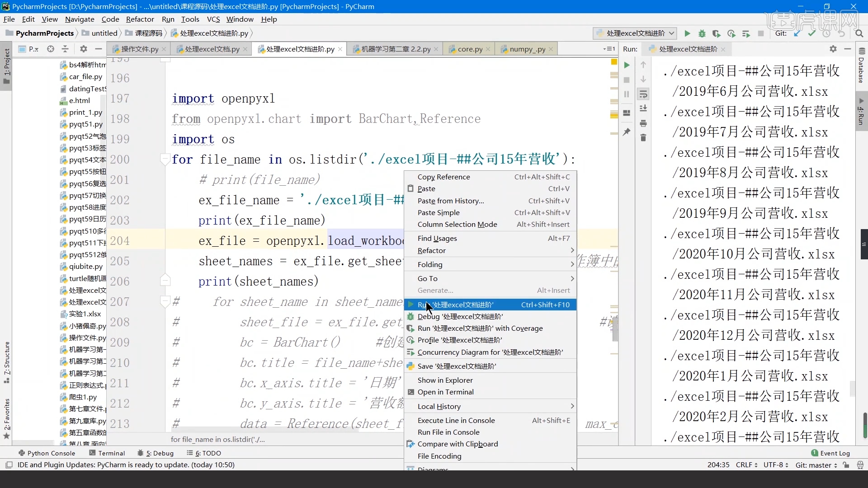Click VCS Commit checkmark icon

click(812, 33)
